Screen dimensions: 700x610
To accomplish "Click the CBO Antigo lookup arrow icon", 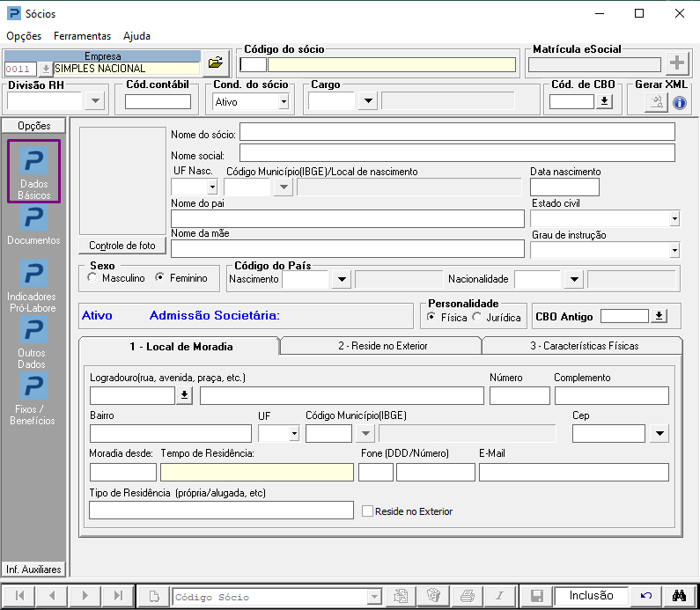I will (x=659, y=316).
